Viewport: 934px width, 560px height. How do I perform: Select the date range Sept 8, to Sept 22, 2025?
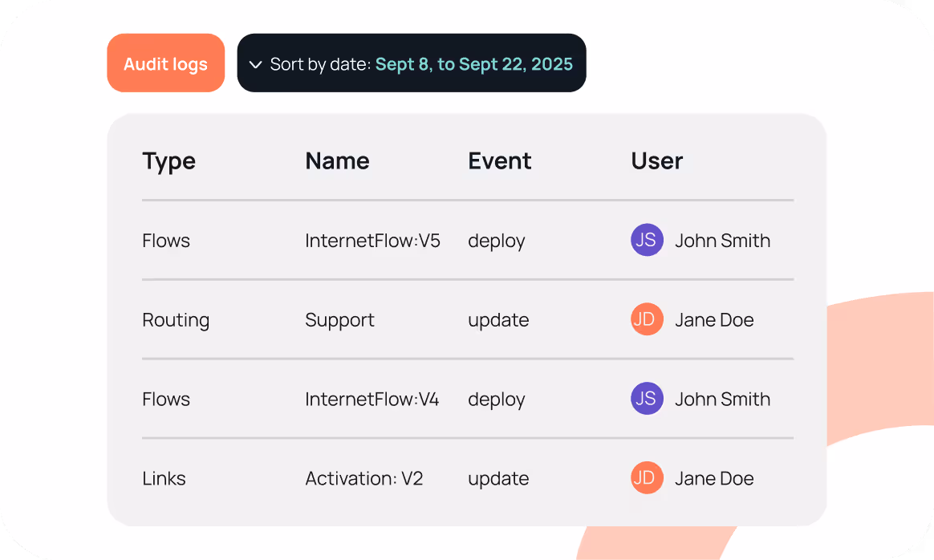tap(473, 63)
